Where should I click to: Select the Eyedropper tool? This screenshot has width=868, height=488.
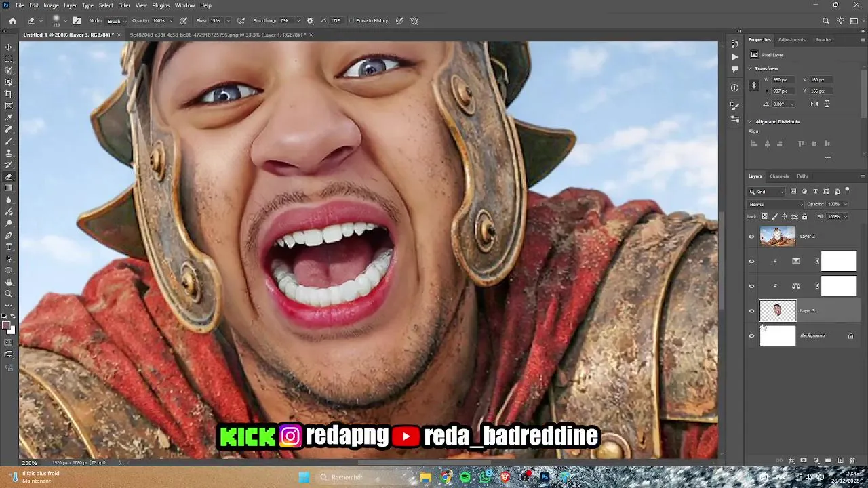[9, 118]
